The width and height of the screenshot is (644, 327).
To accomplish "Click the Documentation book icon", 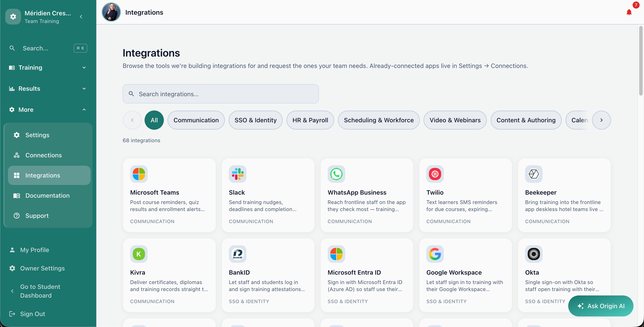I will click(x=16, y=196).
